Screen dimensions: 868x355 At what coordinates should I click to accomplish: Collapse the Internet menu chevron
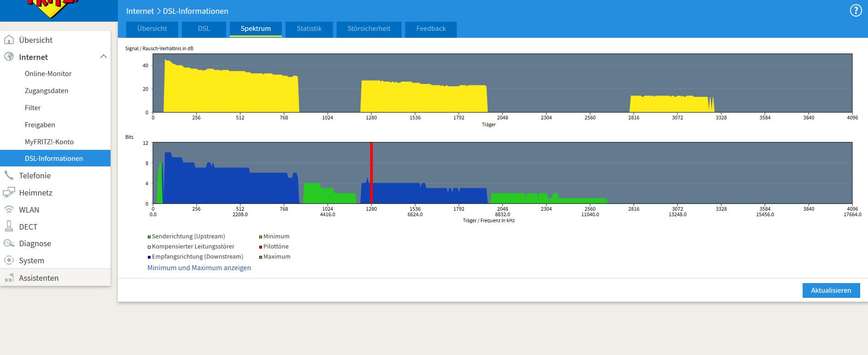104,57
